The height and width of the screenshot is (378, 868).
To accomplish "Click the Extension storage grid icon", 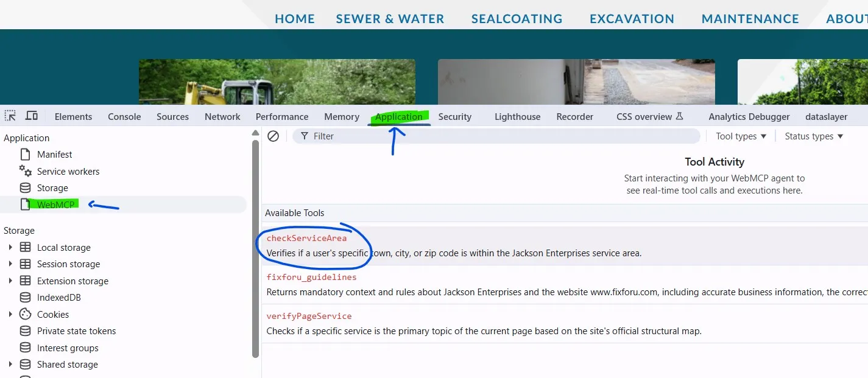I will (26, 281).
